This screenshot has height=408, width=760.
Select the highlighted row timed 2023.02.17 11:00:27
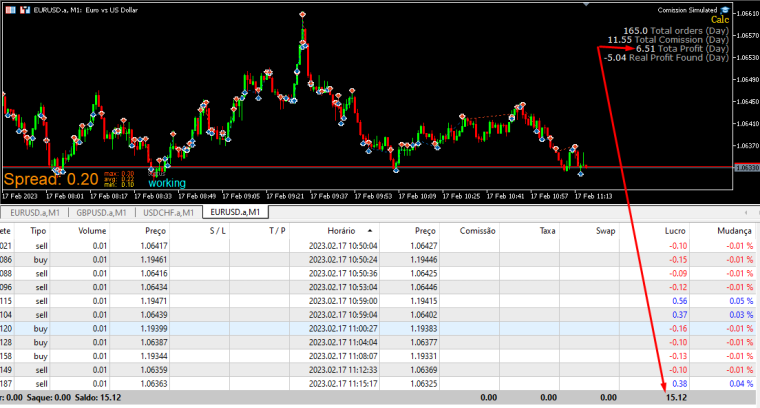[378, 329]
